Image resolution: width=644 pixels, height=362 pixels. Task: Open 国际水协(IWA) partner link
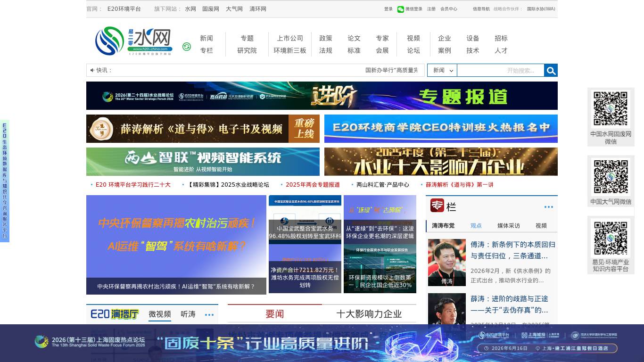pos(541,9)
